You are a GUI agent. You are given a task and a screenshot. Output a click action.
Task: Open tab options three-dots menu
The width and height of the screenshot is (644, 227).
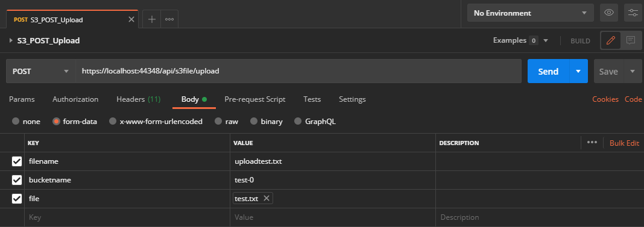(169, 19)
